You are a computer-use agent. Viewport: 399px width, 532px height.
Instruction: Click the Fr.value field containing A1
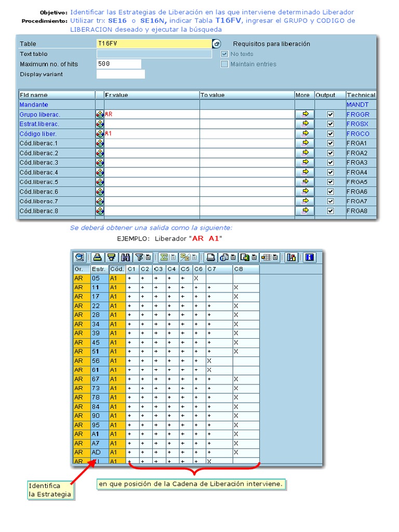click(x=152, y=134)
